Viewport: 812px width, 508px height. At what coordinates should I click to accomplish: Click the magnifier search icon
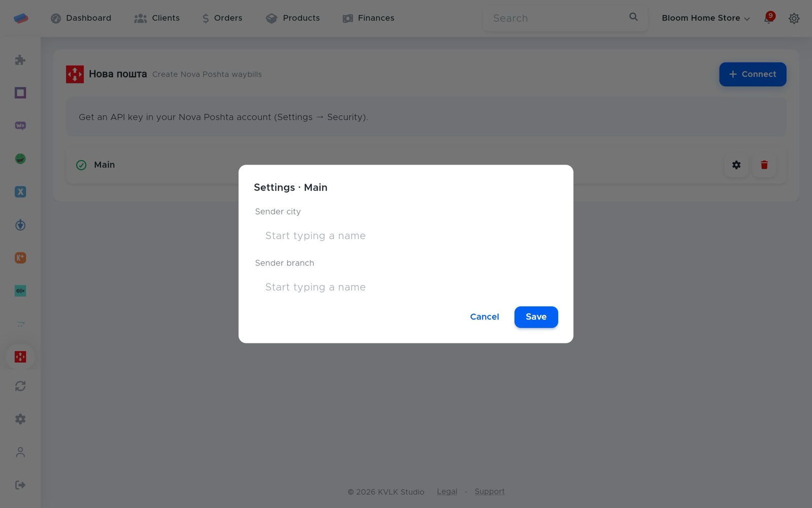point(633,17)
